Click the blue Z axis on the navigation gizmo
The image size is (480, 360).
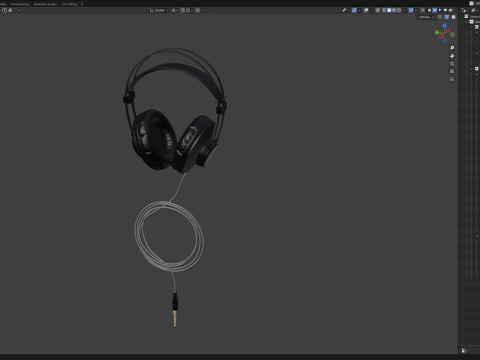(x=444, y=26)
